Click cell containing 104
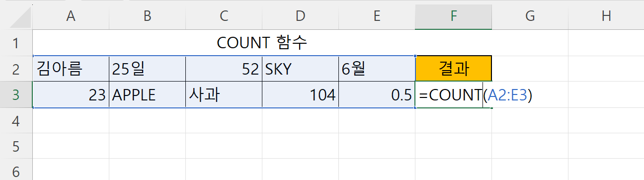Screen dimensions: 644x180 (301, 94)
